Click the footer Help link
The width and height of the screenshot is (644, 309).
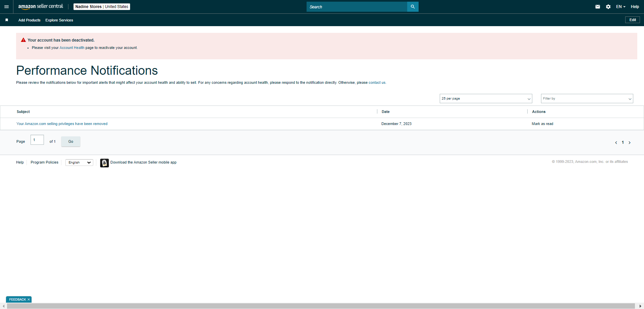click(x=20, y=162)
